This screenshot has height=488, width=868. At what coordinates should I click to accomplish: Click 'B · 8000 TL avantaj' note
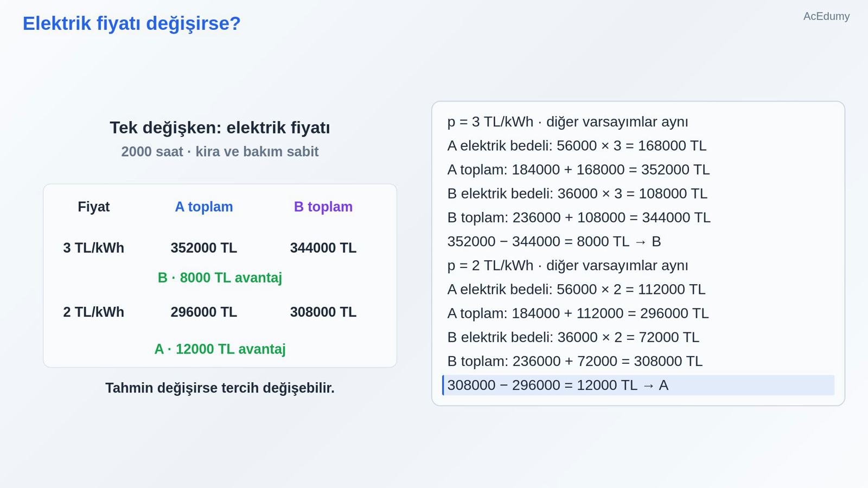[220, 278]
